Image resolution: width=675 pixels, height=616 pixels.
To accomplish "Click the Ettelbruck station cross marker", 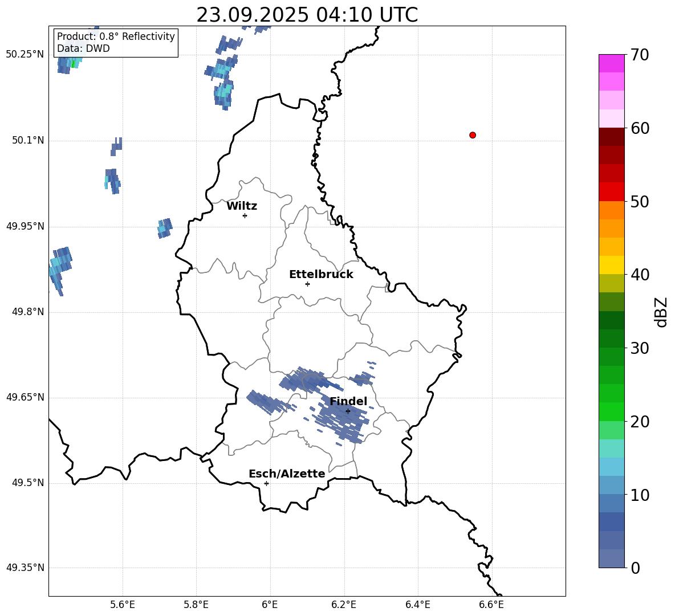I will [307, 284].
